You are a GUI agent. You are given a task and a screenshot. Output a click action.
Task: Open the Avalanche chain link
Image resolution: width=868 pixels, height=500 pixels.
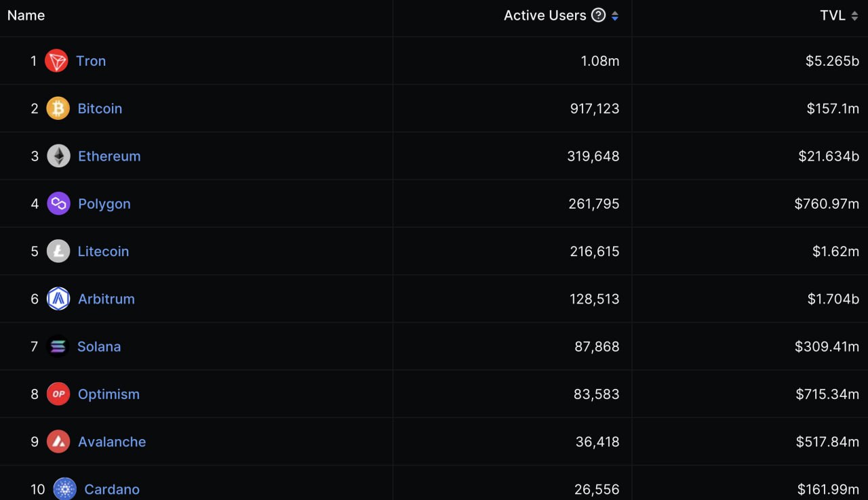(112, 442)
